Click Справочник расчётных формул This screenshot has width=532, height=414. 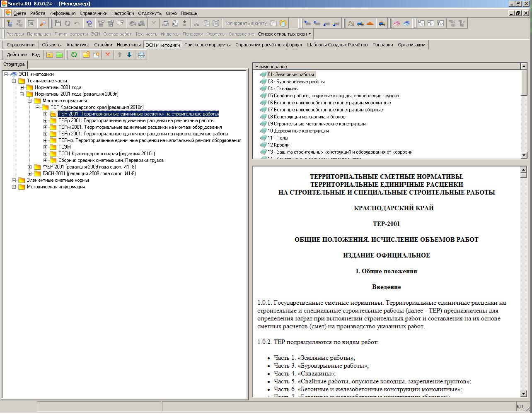tap(268, 45)
